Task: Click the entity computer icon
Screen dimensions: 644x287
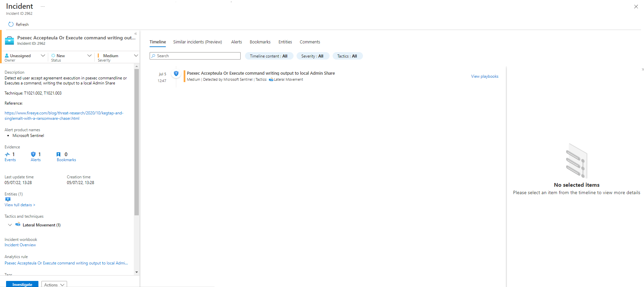Action: [8, 199]
